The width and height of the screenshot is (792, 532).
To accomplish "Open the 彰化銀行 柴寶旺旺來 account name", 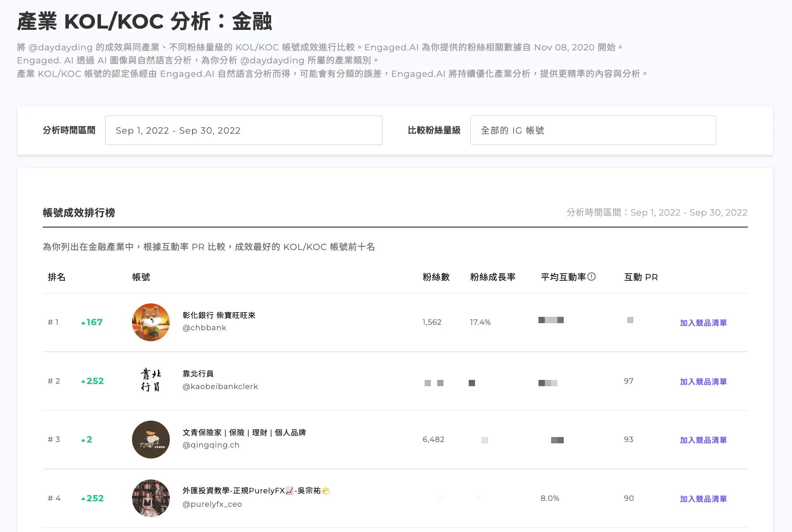I will [219, 315].
